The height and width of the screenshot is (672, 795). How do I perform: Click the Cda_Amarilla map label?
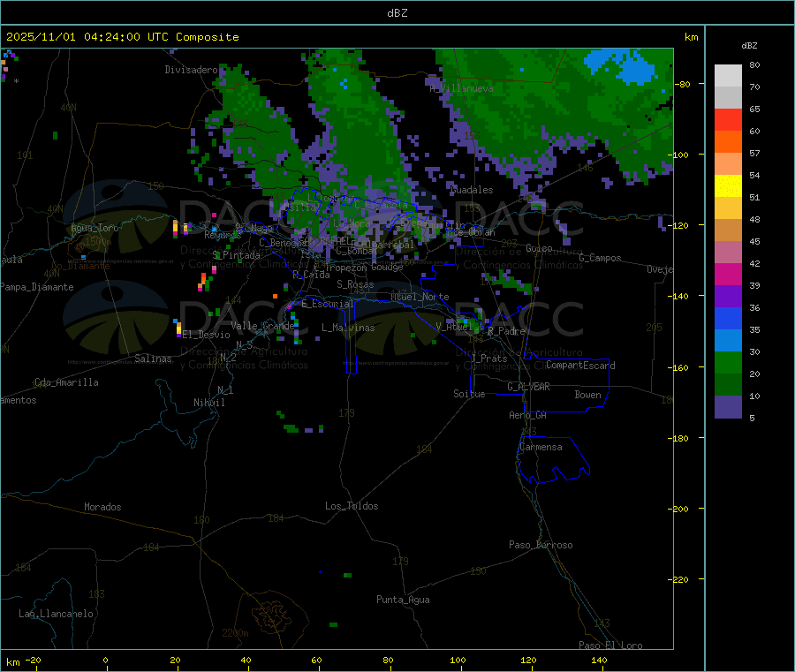[66, 382]
